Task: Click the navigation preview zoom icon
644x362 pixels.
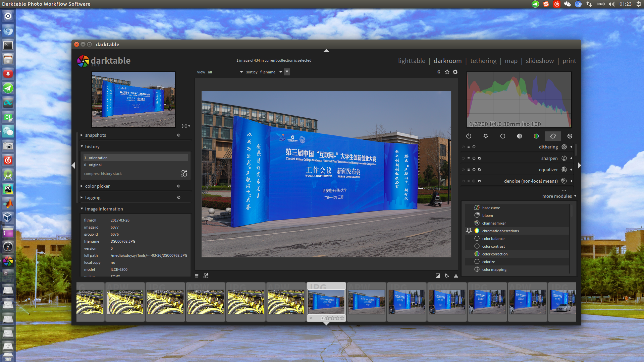Action: (186, 126)
